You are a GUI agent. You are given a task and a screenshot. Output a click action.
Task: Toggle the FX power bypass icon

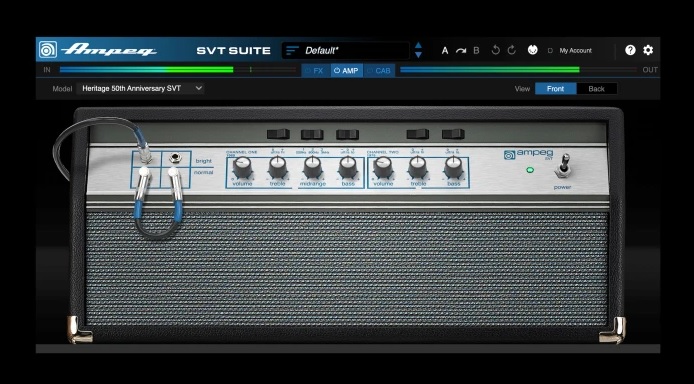click(x=308, y=70)
